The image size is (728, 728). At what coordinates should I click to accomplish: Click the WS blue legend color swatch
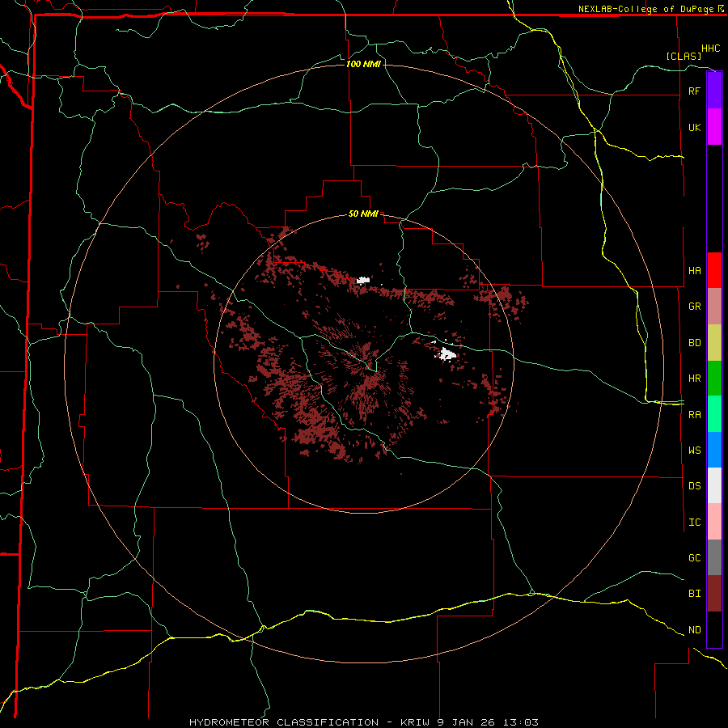coord(714,450)
